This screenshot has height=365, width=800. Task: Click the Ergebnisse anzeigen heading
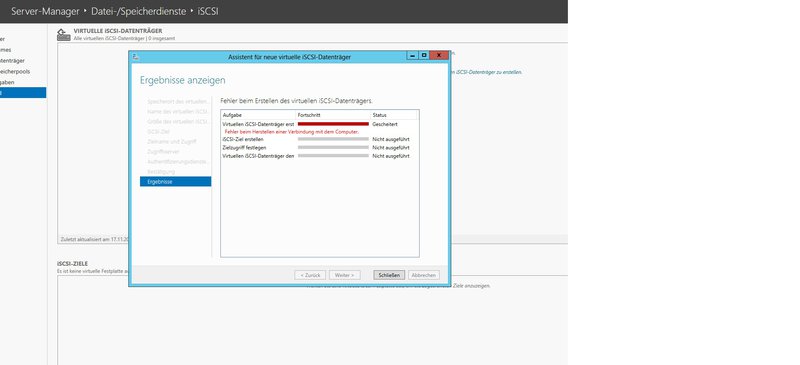tap(183, 81)
